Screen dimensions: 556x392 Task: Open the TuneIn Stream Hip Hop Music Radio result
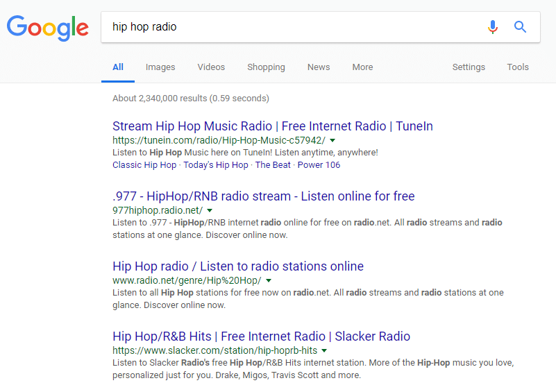click(273, 126)
